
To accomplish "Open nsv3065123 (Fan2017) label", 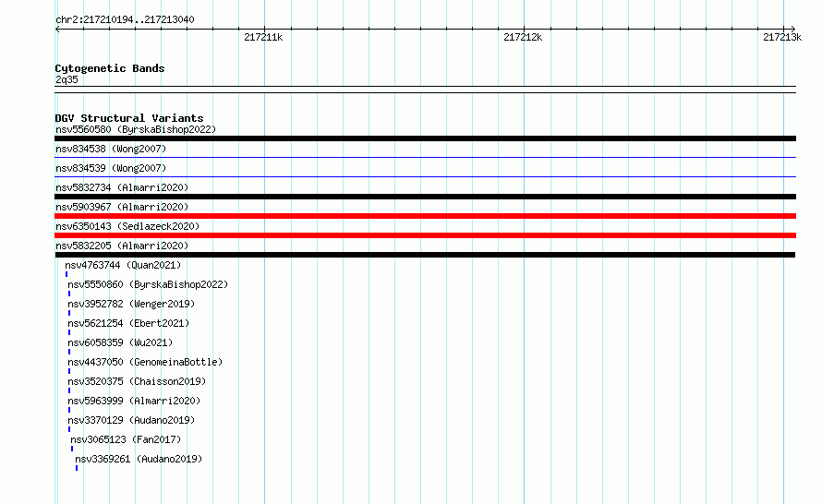I will point(126,439).
